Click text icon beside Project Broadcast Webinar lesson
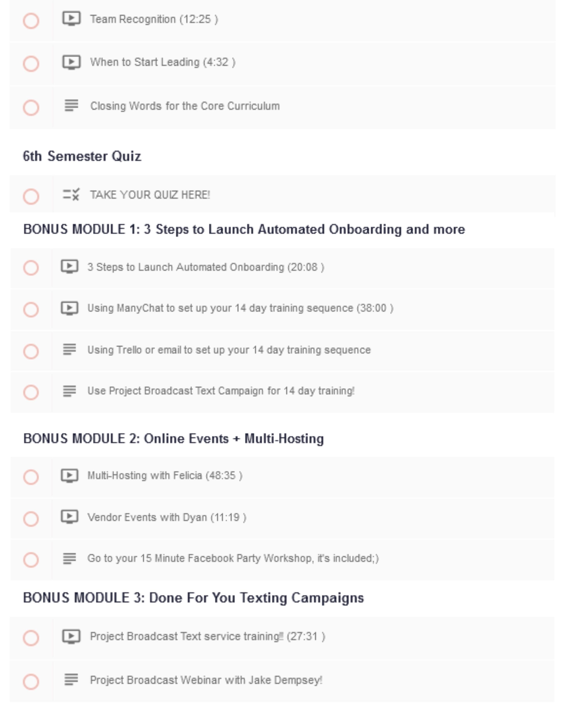Viewport: 563px width, 728px height. (71, 680)
